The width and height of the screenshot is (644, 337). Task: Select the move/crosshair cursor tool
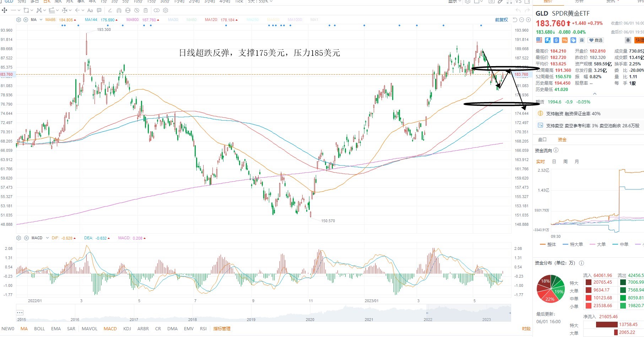point(5,10)
